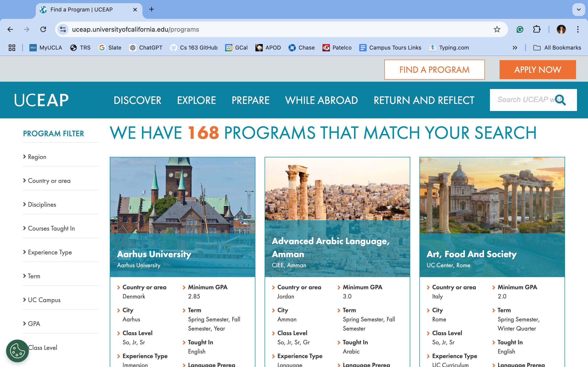Image resolution: width=588 pixels, height=367 pixels.
Task: Open the cookie settings icon
Action: point(17,350)
